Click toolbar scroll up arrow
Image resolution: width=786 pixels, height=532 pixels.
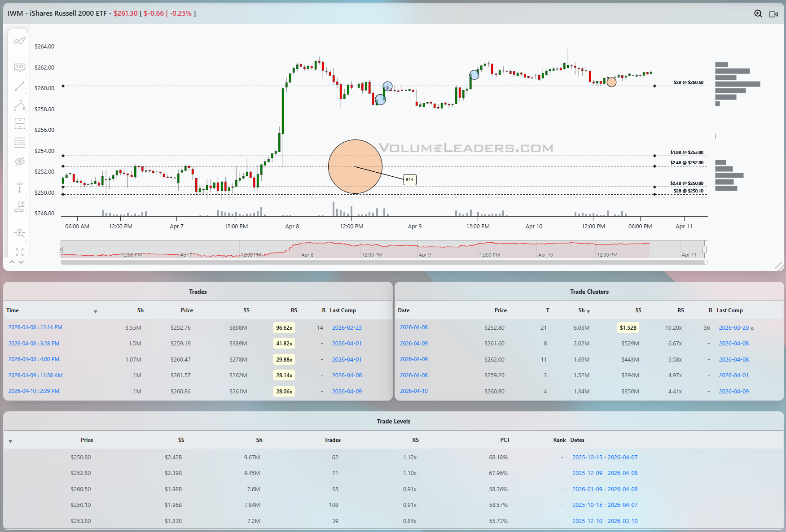12,262
